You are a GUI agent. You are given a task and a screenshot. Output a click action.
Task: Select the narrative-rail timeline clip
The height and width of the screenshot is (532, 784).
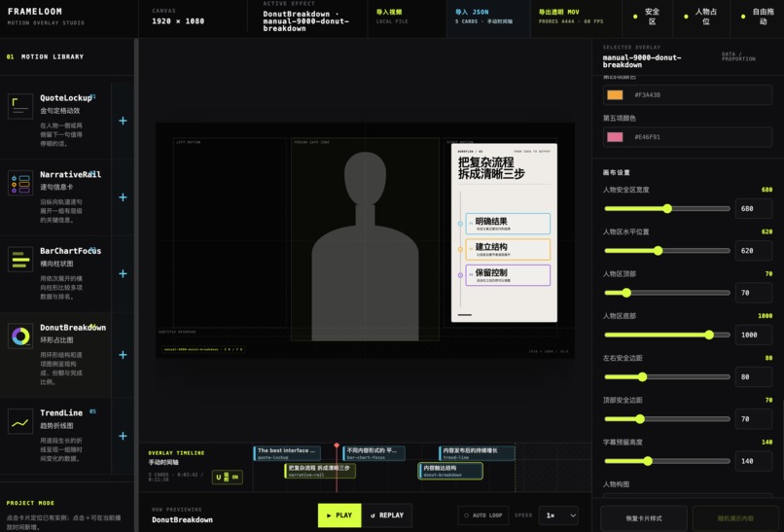coord(320,471)
